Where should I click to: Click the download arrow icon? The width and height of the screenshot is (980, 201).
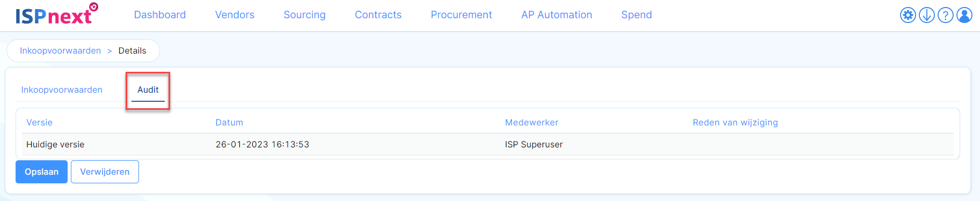[926, 15]
